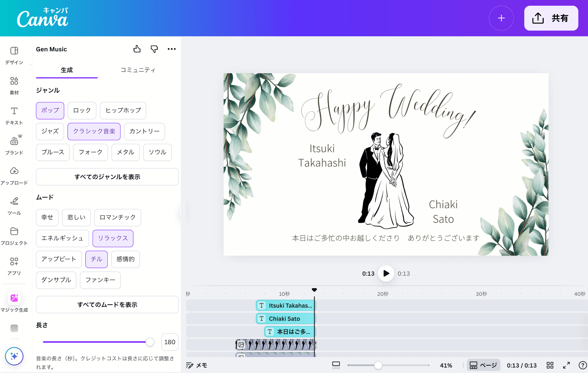Click the timeline playhead marker
Screen dimensions: 588x373
[314, 290]
